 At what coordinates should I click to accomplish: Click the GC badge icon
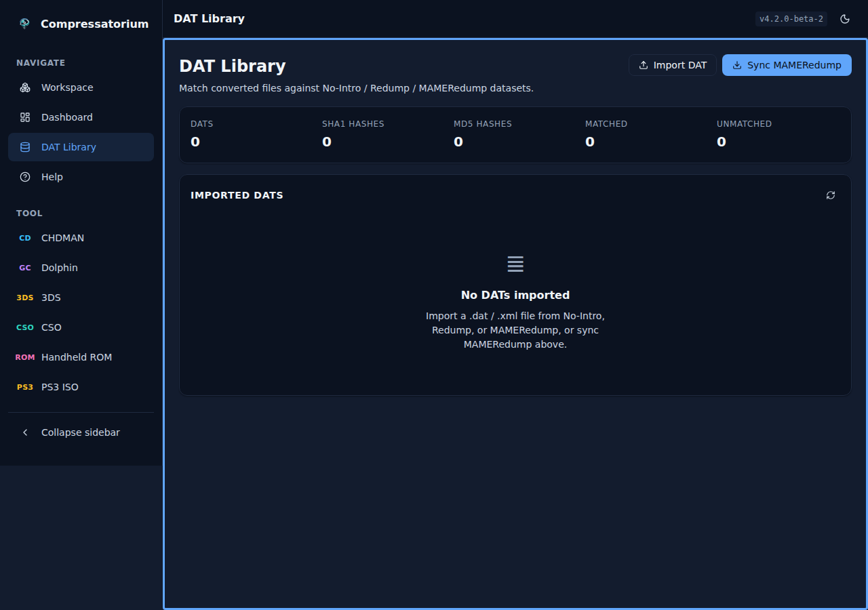coord(25,268)
